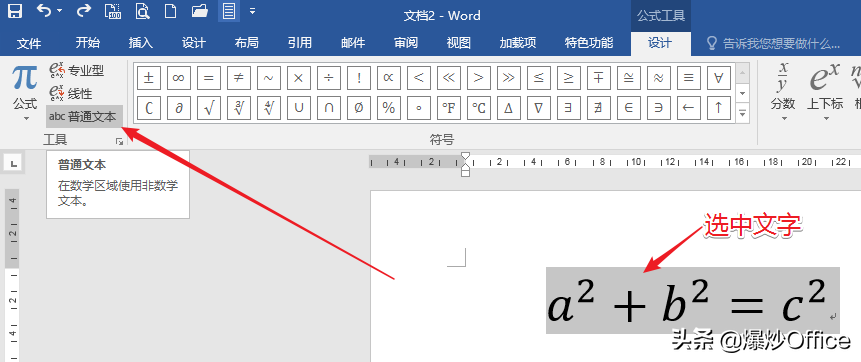Viewport: 861px width, 362px height.
Task: Insert the proportional-to symbol
Action: coord(388,77)
